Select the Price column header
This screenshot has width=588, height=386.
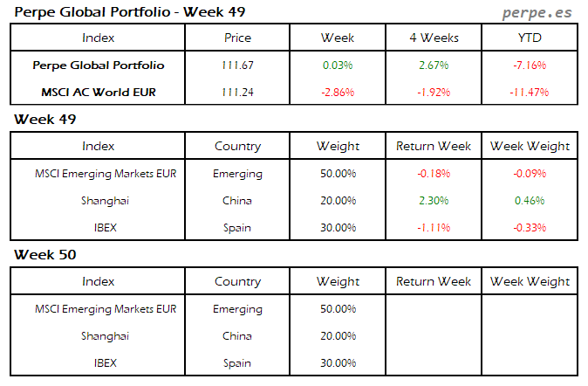(x=237, y=38)
